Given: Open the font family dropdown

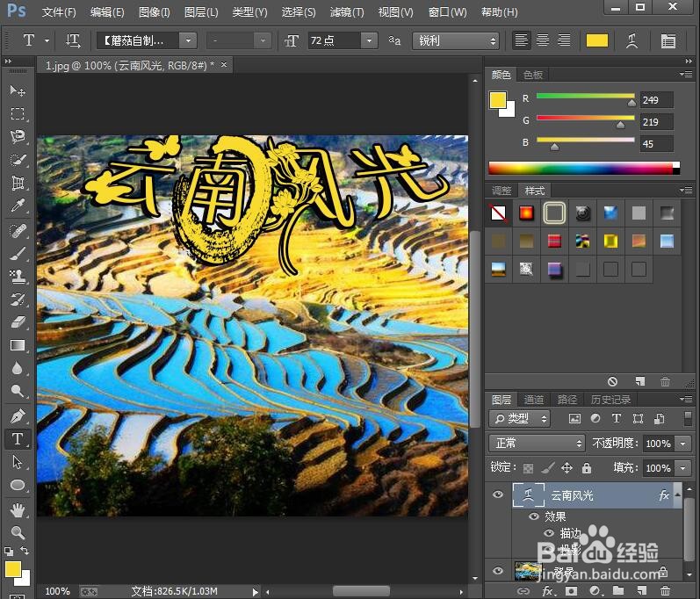Looking at the screenshot, I should click(188, 40).
